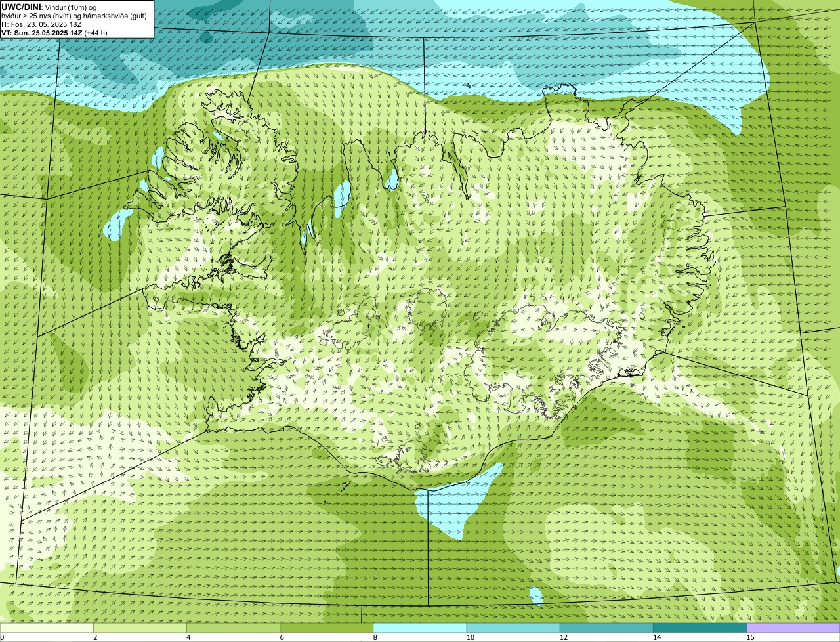840x642 pixels.
Task: Click the legend label "10"
Action: click(470, 637)
